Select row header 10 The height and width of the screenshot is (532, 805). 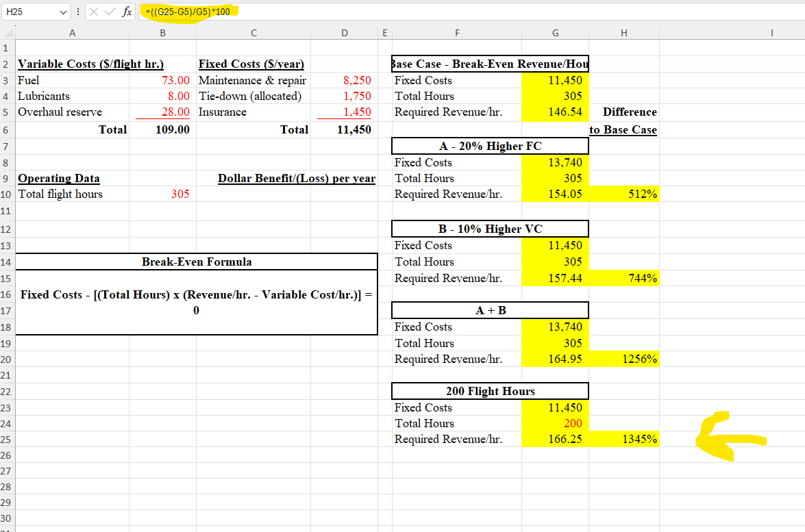pos(5,194)
